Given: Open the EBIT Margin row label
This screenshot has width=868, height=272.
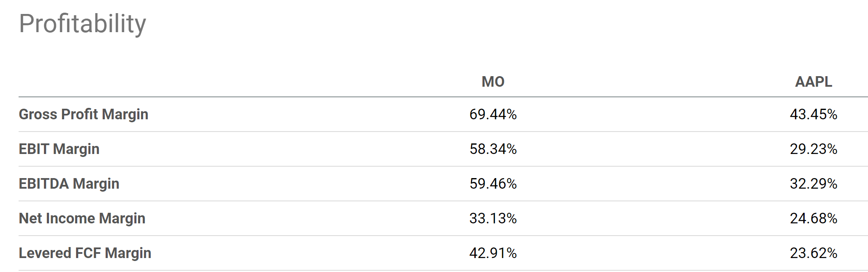Looking at the screenshot, I should click(x=59, y=149).
